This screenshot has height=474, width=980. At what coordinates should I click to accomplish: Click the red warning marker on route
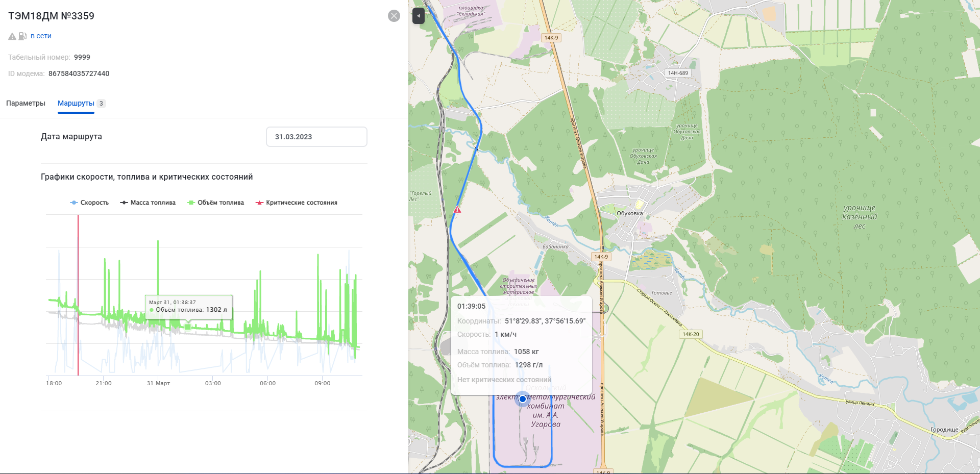457,210
